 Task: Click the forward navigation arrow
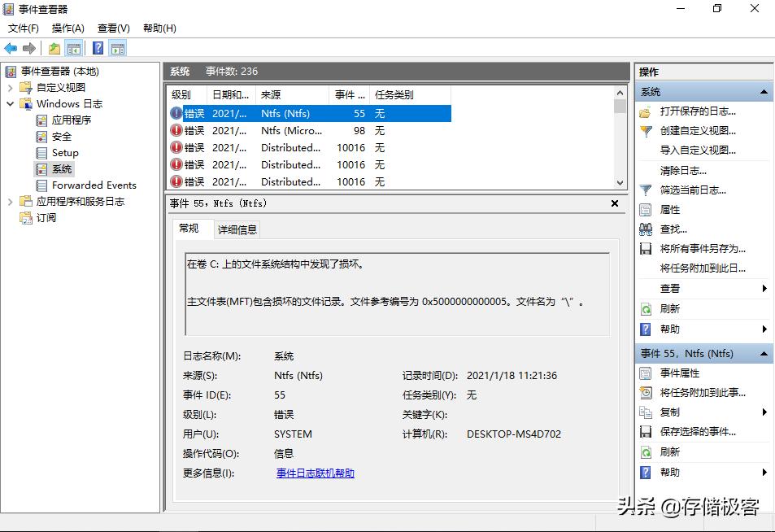coord(29,48)
